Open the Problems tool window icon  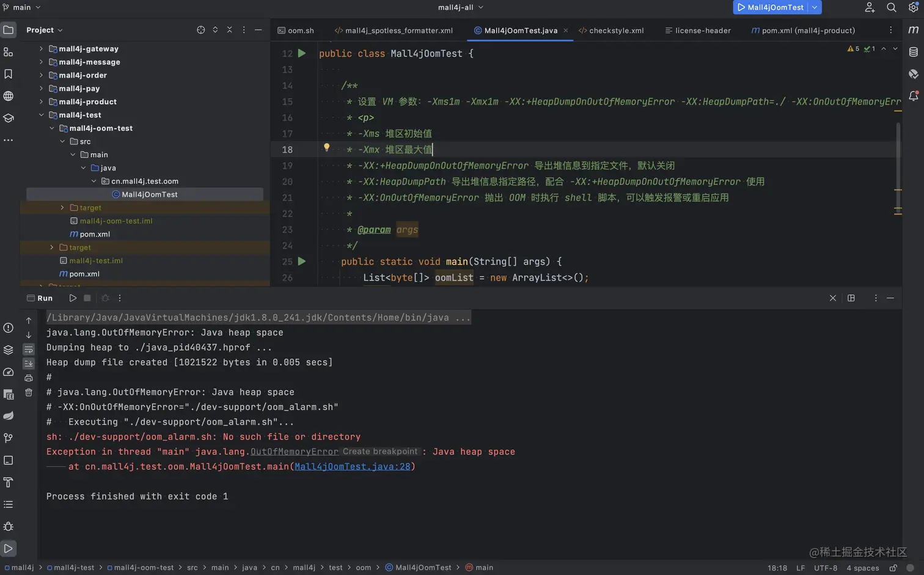[x=9, y=328]
